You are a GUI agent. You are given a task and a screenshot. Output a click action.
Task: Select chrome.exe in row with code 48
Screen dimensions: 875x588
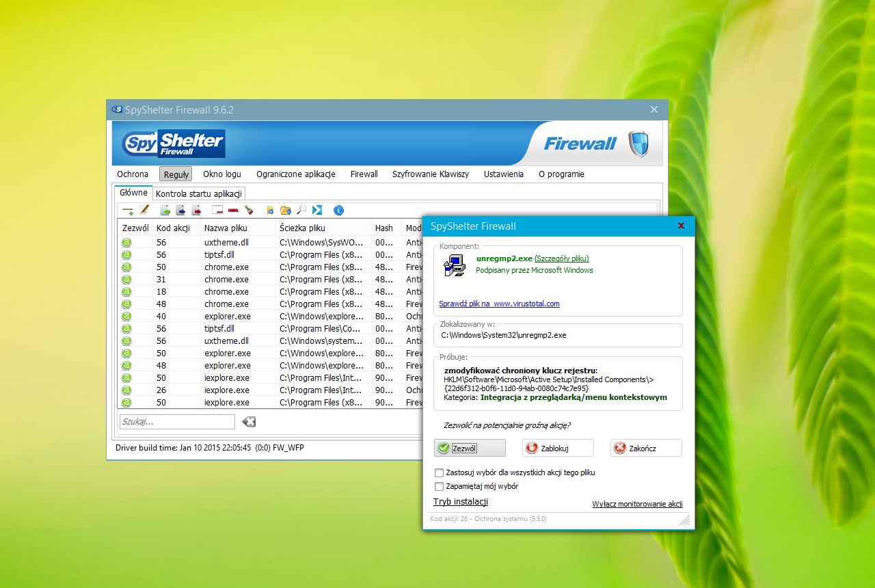point(226,304)
